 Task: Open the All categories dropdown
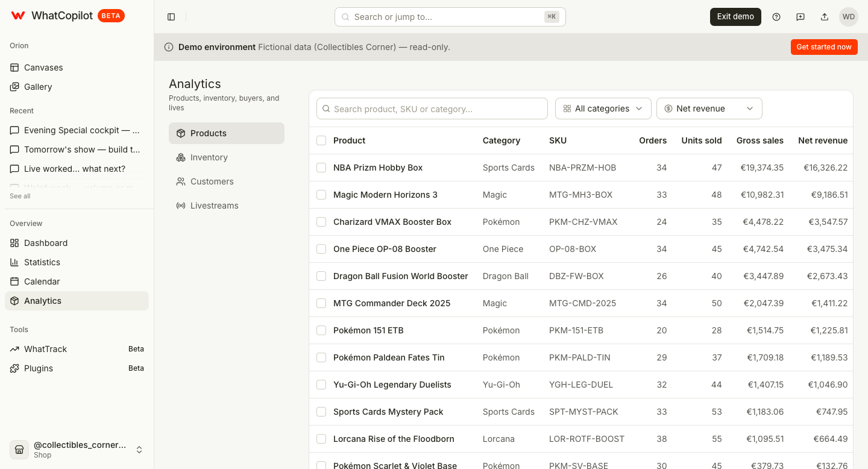(x=603, y=109)
